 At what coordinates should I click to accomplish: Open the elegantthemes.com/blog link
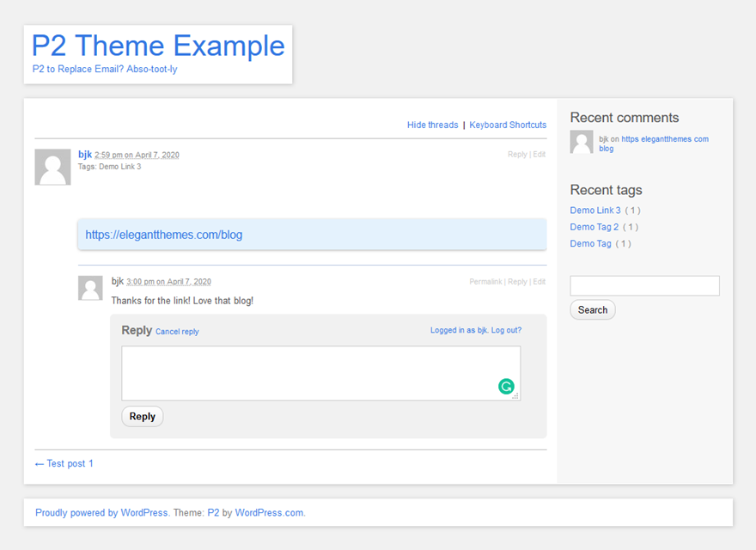pyautogui.click(x=164, y=235)
